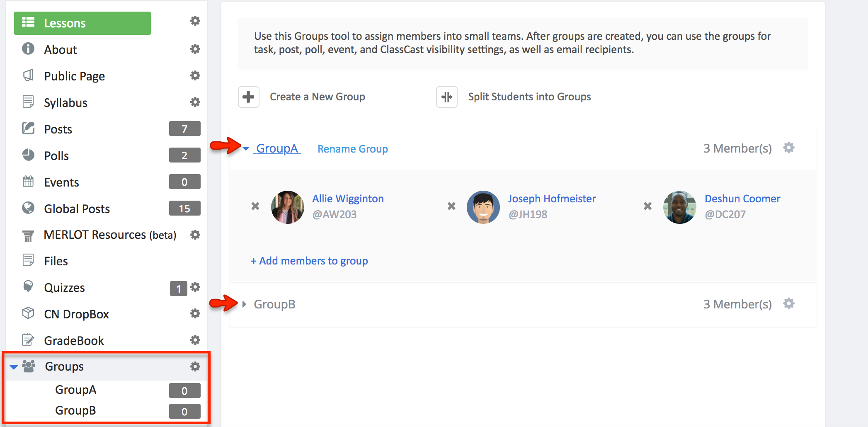The image size is (868, 427).
Task: Click Deshun Coomer's avatar photo
Action: (679, 207)
